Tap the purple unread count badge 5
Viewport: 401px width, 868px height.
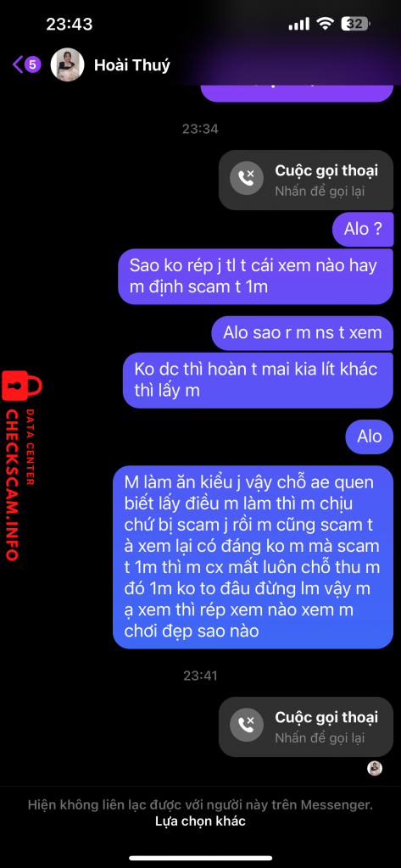click(33, 64)
